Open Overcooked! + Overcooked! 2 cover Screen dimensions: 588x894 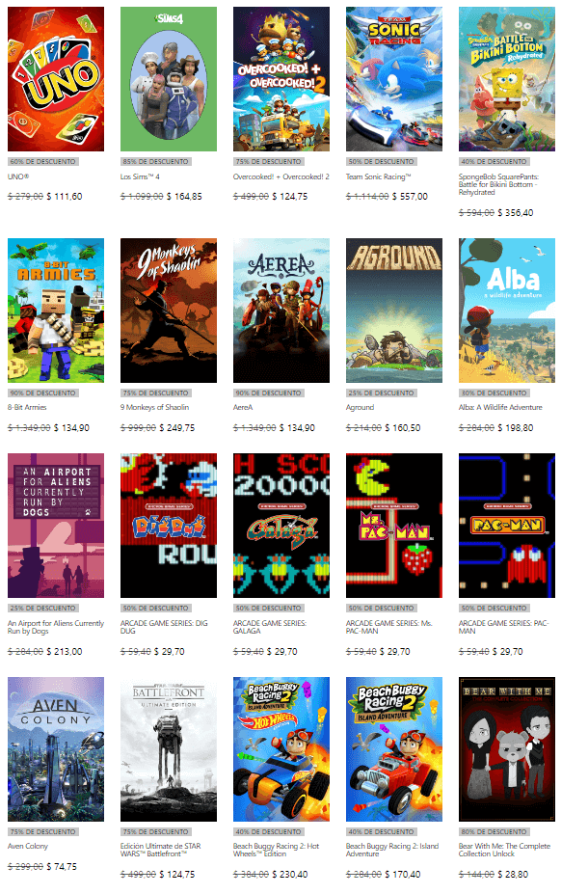(281, 79)
